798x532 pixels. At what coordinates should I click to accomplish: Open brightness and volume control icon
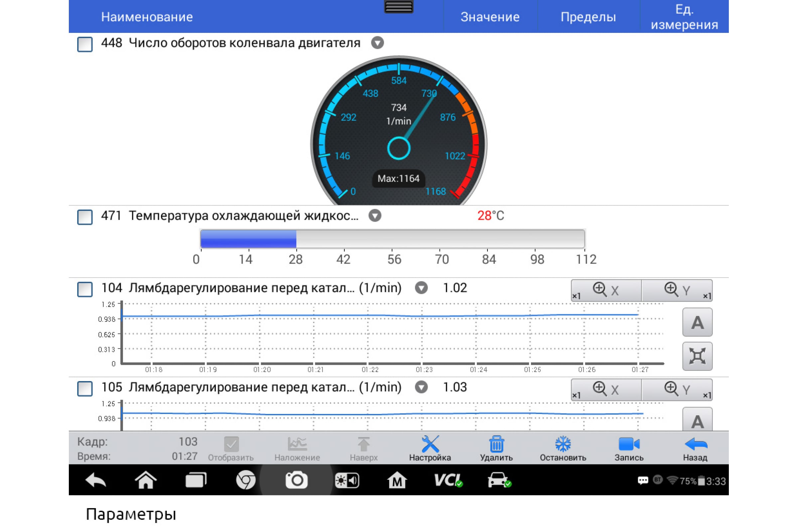coord(347,481)
